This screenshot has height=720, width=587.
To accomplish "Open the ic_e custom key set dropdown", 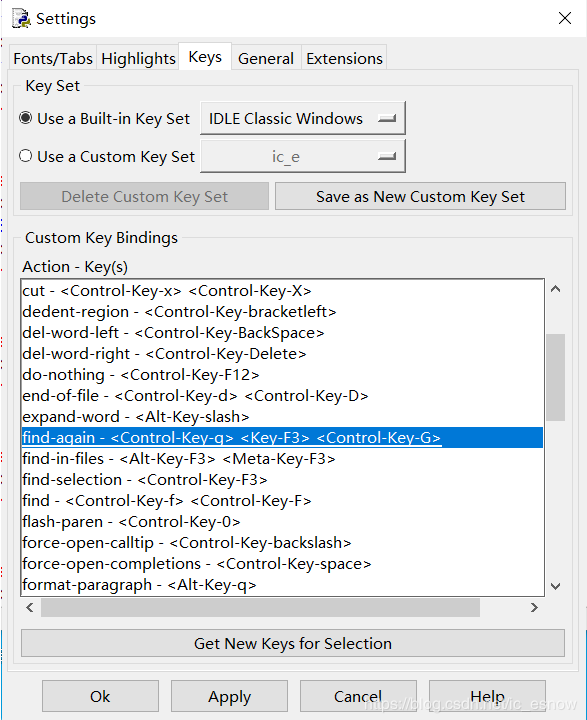I will click(x=303, y=157).
